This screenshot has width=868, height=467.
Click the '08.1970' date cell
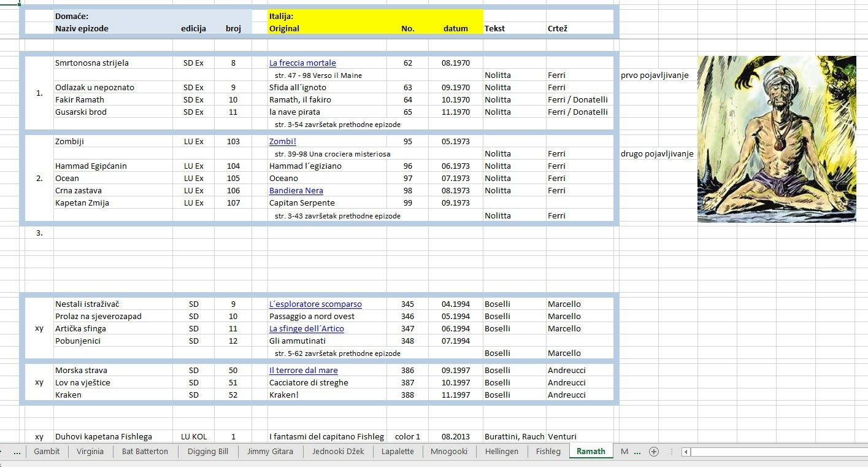coord(456,63)
